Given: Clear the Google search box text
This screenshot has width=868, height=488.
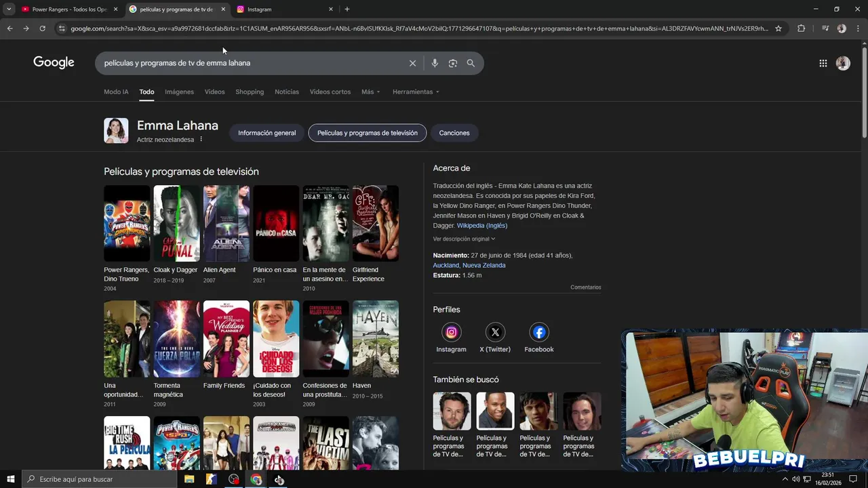Looking at the screenshot, I should pyautogui.click(x=412, y=63).
